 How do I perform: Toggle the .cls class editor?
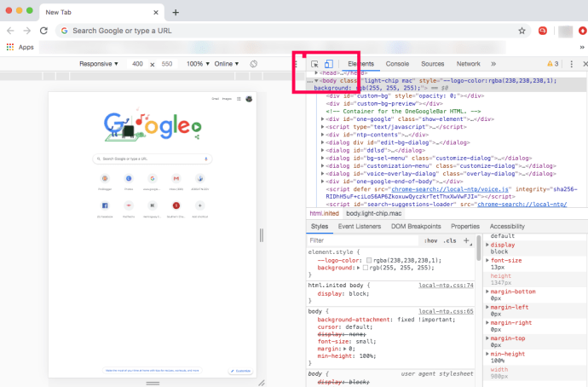tap(449, 241)
